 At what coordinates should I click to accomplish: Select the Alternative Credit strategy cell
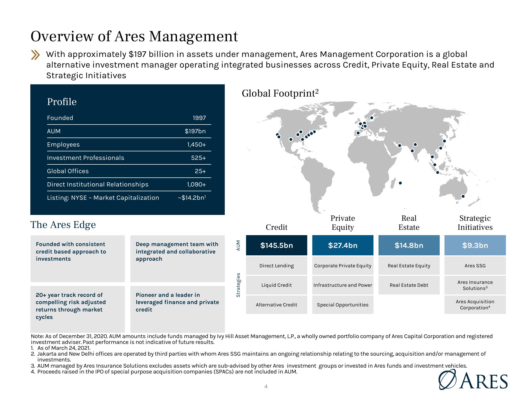click(277, 305)
